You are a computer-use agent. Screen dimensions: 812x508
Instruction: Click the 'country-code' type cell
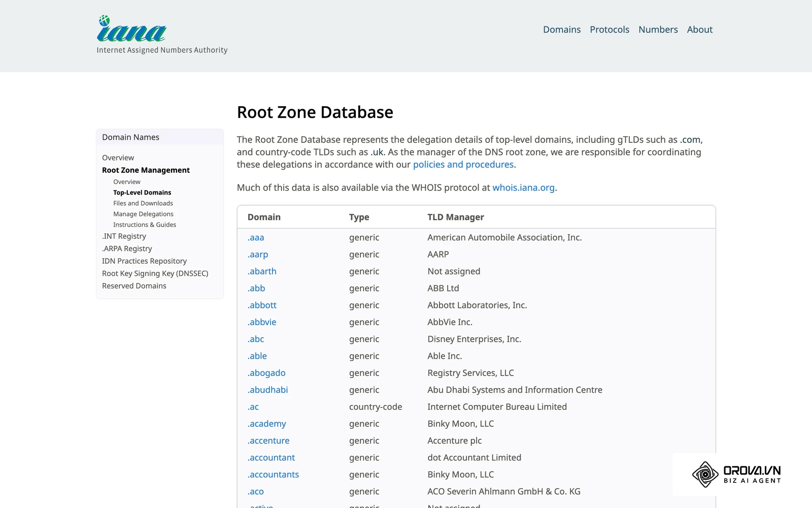[376, 407]
